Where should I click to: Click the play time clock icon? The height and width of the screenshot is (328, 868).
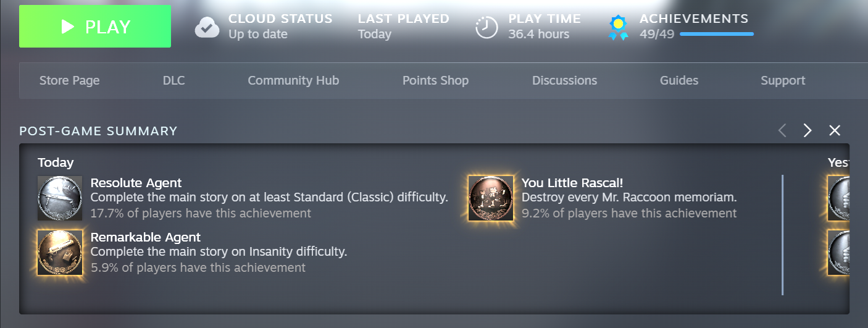(486, 27)
